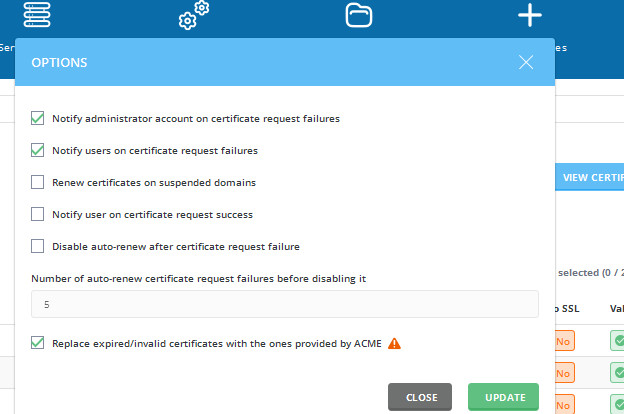Click the first orange No SSL badge
This screenshot has height=414, width=624.
pyautogui.click(x=564, y=341)
